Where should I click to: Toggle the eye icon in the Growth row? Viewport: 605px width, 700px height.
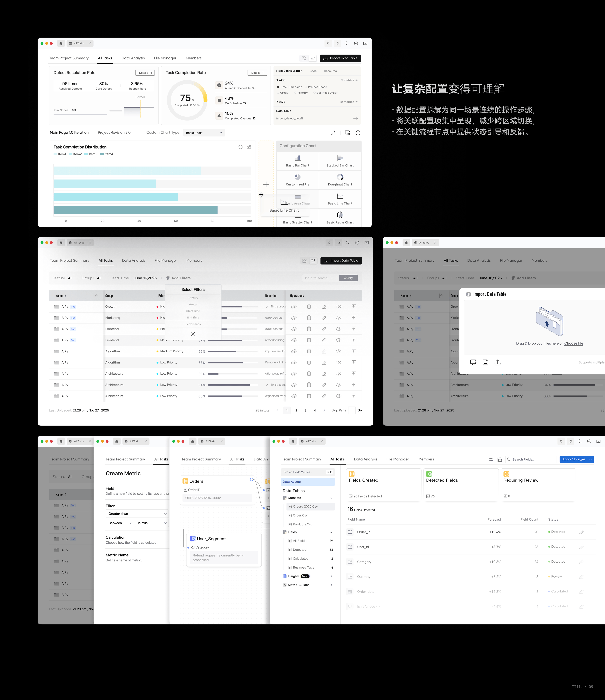(338, 306)
